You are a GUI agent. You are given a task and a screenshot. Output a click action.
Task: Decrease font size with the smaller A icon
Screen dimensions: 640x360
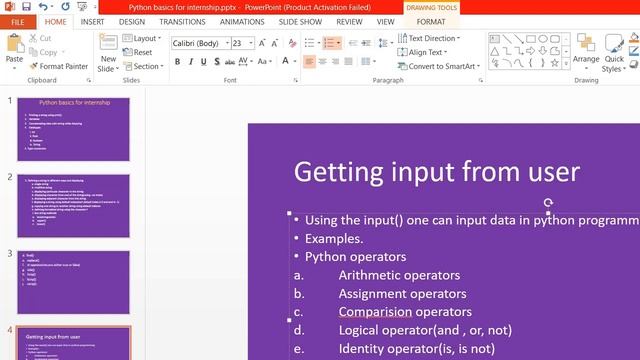click(275, 43)
